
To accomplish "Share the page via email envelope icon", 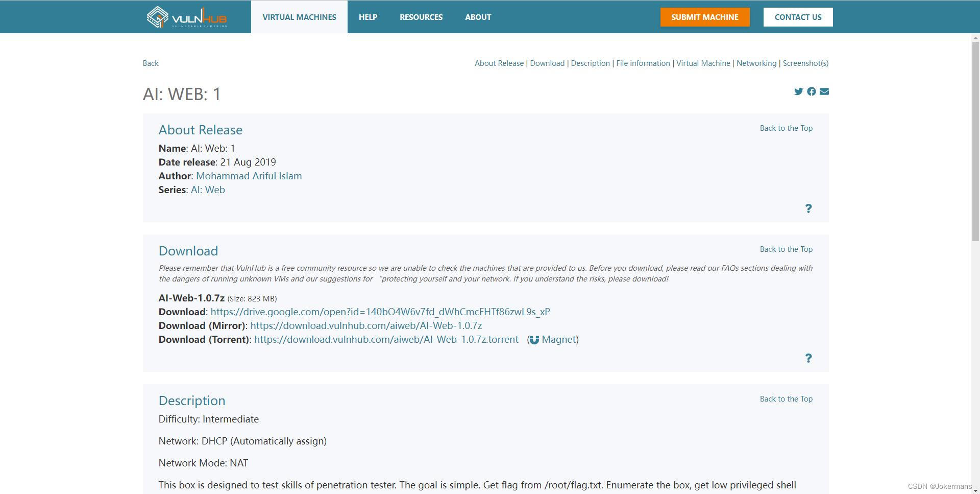I will (x=824, y=91).
